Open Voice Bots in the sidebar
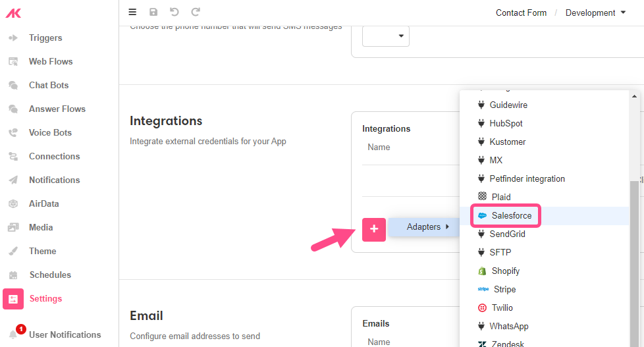The width and height of the screenshot is (644, 347). coord(50,132)
